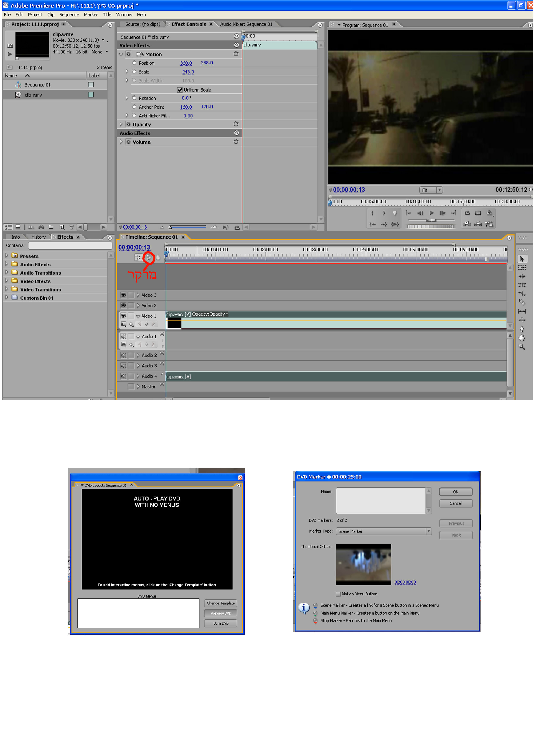Click the Change Template button
Viewport: 534px width, 756px height.
click(x=220, y=603)
